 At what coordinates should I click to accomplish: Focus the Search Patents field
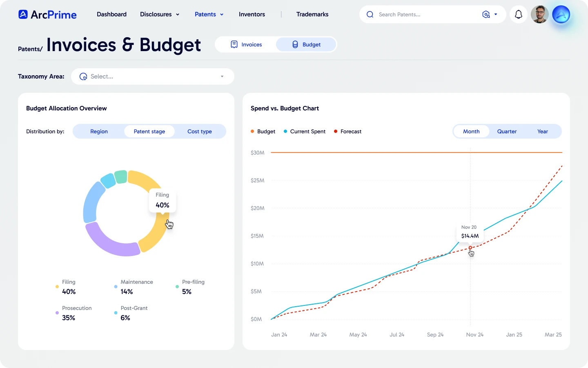[x=425, y=14]
